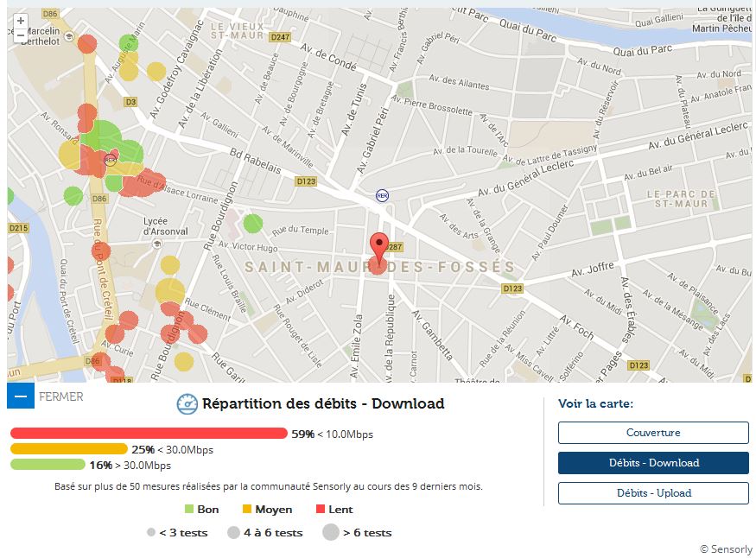Click the RER station icon near Bd Rabelais
Image resolution: width=756 pixels, height=558 pixels.
(382, 196)
